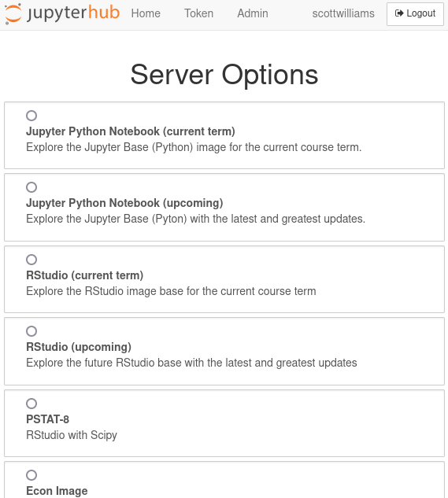Open the Admin panel

(x=253, y=13)
